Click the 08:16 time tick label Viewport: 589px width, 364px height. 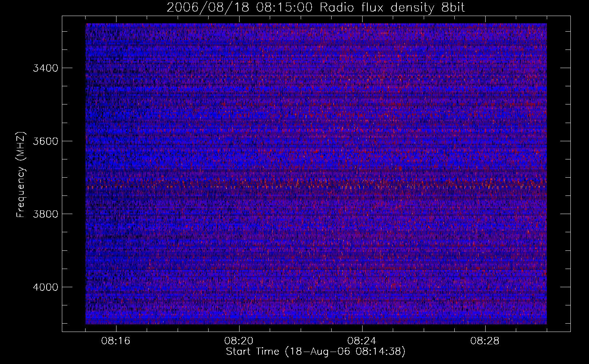116,341
